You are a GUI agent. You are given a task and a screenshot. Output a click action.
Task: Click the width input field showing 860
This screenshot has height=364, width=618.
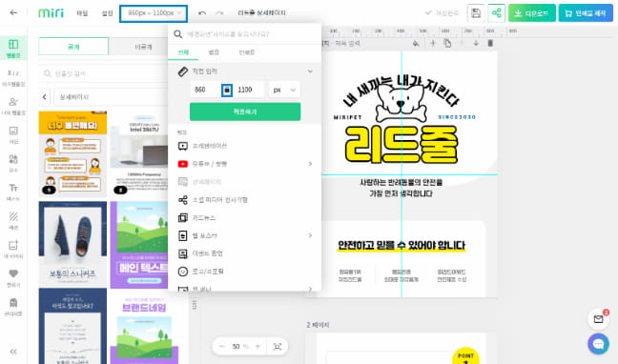tap(206, 90)
